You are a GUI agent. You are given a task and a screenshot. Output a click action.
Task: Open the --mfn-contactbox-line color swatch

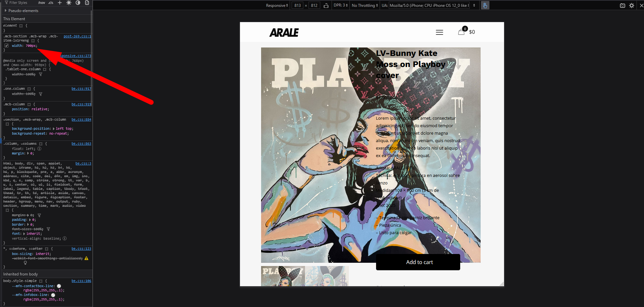point(59,286)
